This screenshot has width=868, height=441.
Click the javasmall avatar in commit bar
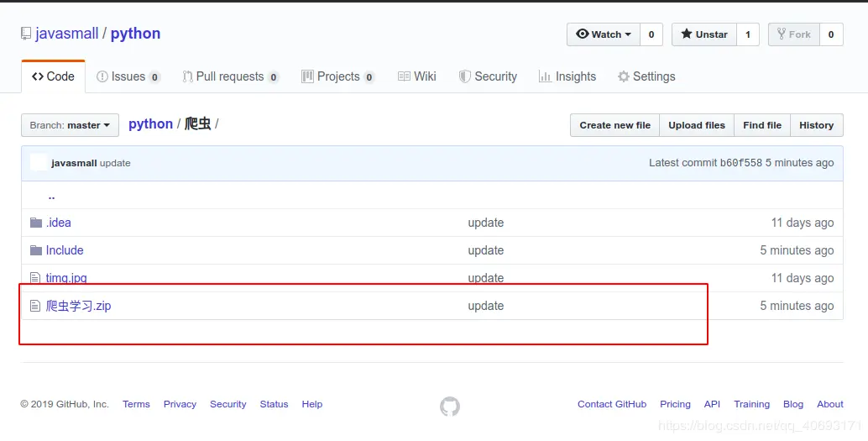[39, 163]
